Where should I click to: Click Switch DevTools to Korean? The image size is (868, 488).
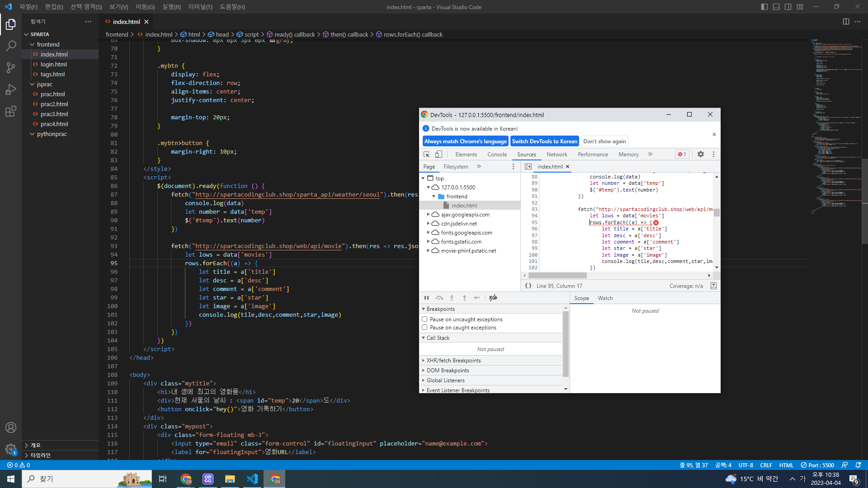[544, 141]
